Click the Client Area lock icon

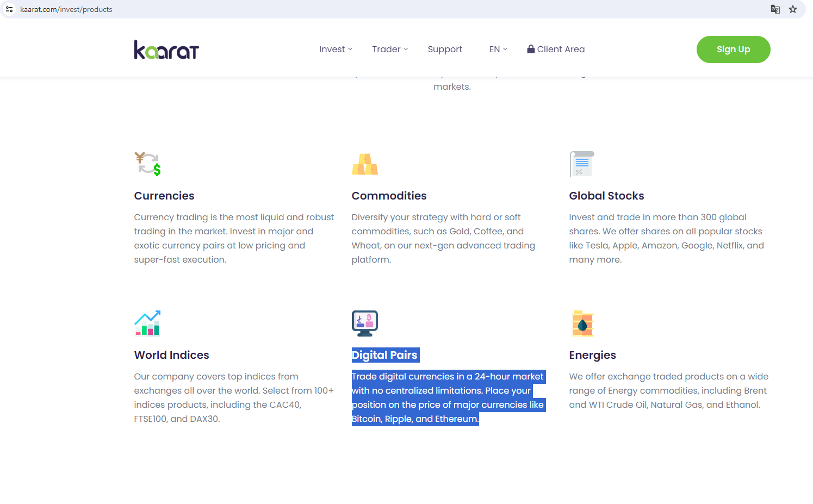tap(531, 49)
